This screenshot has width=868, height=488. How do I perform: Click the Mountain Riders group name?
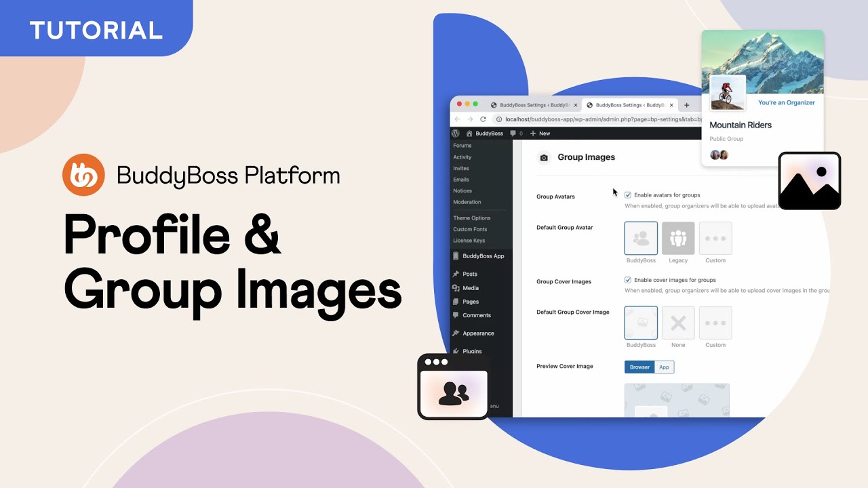pos(741,125)
